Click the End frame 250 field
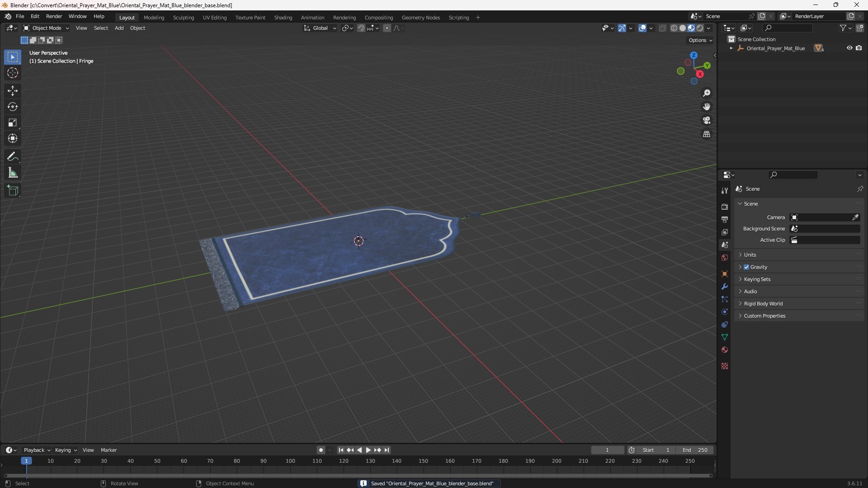The image size is (868, 488). point(695,450)
